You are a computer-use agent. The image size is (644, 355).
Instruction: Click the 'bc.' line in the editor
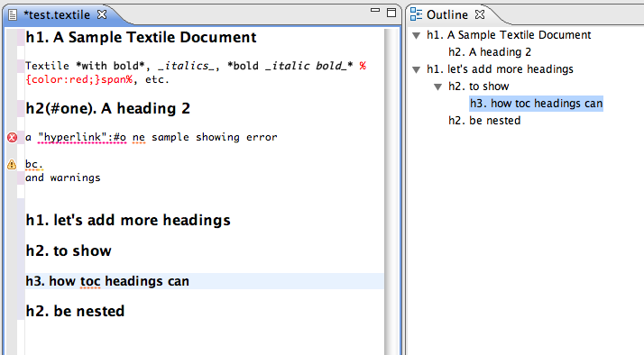(33, 165)
